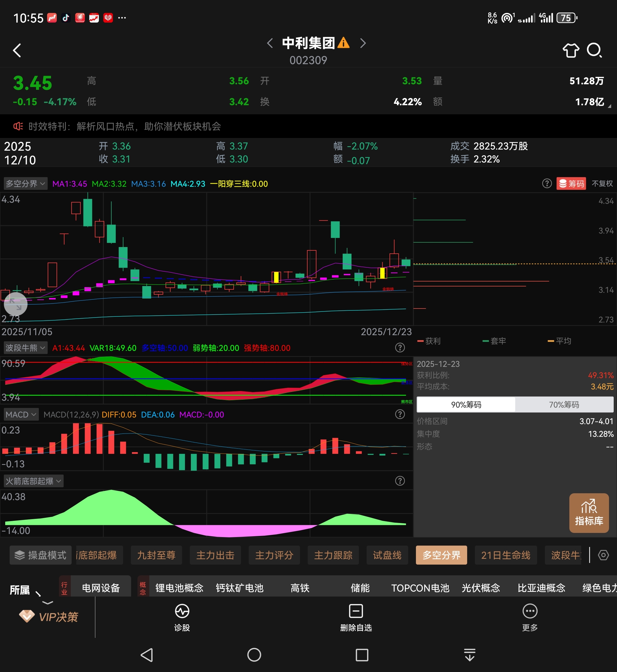Tap 不复权 adjustment setting

pos(602,184)
